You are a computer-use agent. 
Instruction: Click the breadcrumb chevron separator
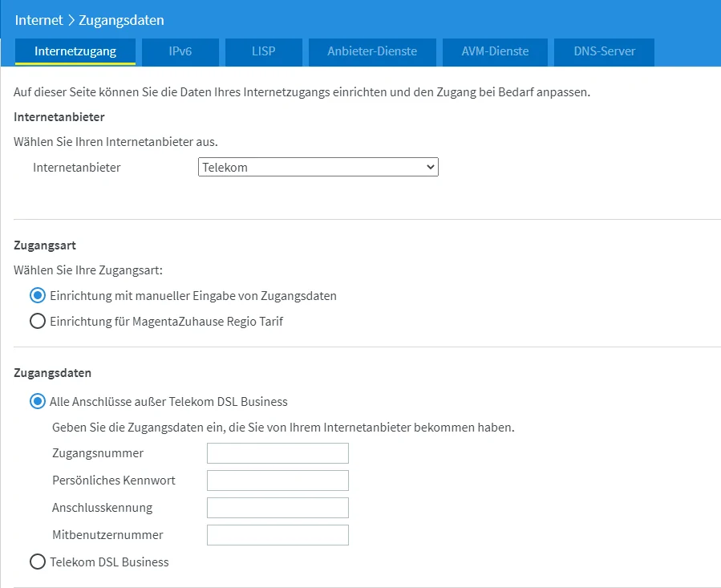(x=71, y=20)
